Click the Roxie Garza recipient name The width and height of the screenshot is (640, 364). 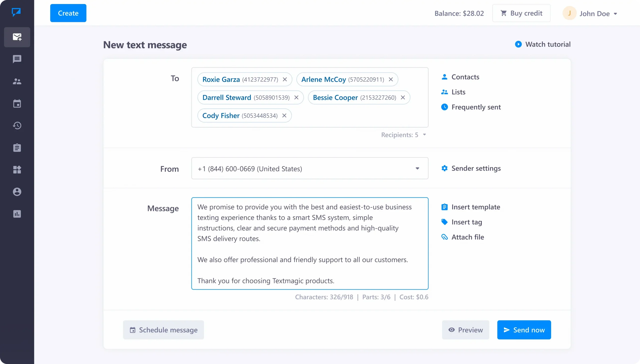coord(221,79)
